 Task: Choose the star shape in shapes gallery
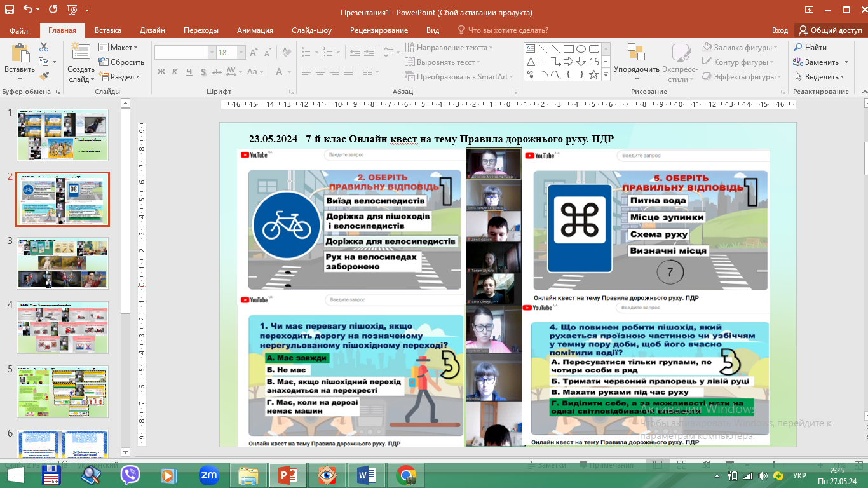593,74
